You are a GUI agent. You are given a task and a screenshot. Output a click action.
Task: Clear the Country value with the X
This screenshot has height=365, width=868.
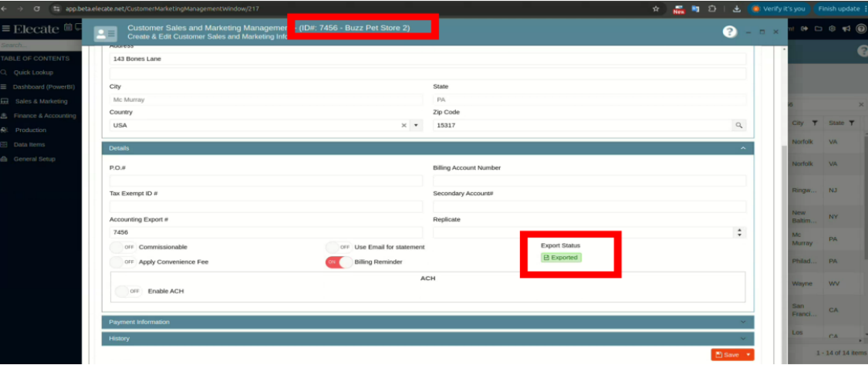[x=404, y=126]
